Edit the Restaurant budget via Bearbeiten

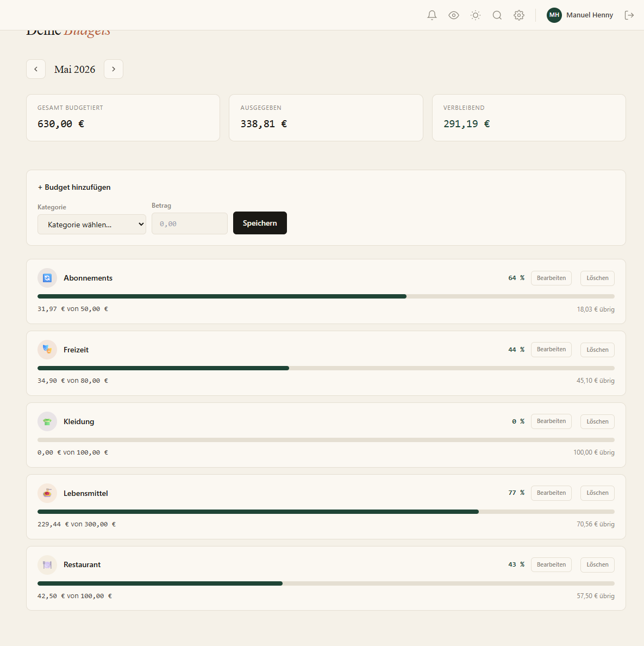tap(551, 564)
